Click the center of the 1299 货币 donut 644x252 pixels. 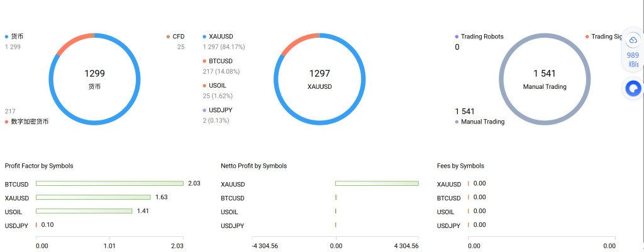pyautogui.click(x=95, y=79)
